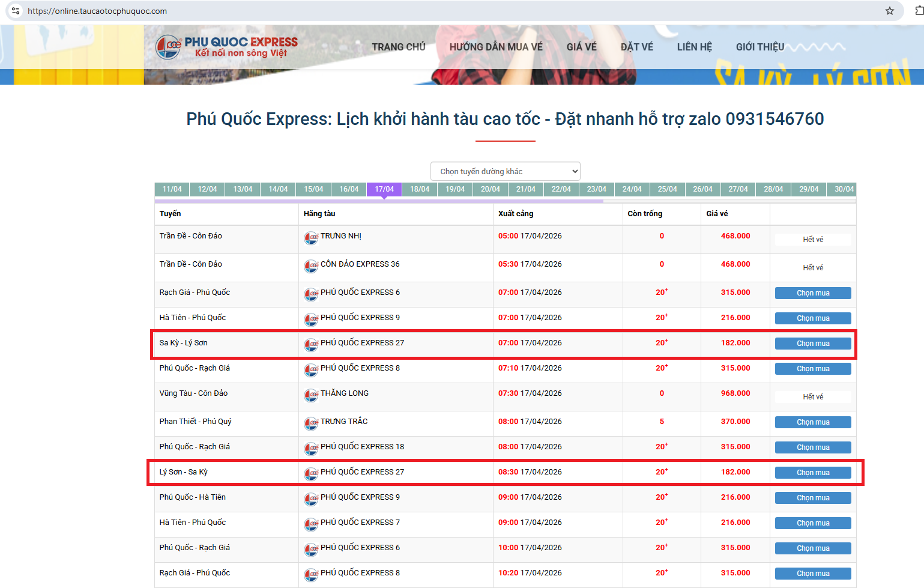Click the Trưng Trắc ship icon
Viewport: 924px width, 588px height.
(x=311, y=423)
